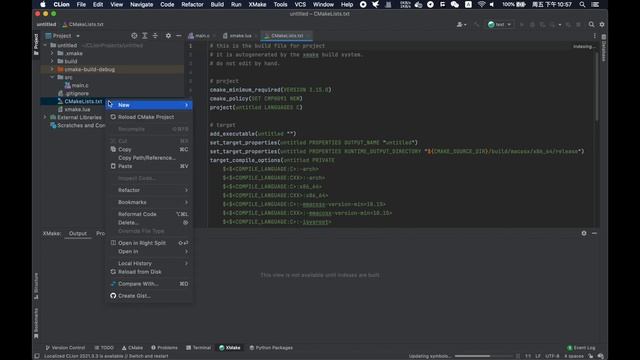Screen dimensions: 640x360
Task: Minimize the XMake output panel
Action: (x=594, y=233)
